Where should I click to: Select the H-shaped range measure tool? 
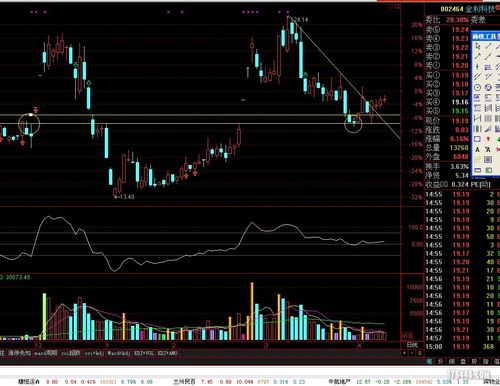click(478, 118)
